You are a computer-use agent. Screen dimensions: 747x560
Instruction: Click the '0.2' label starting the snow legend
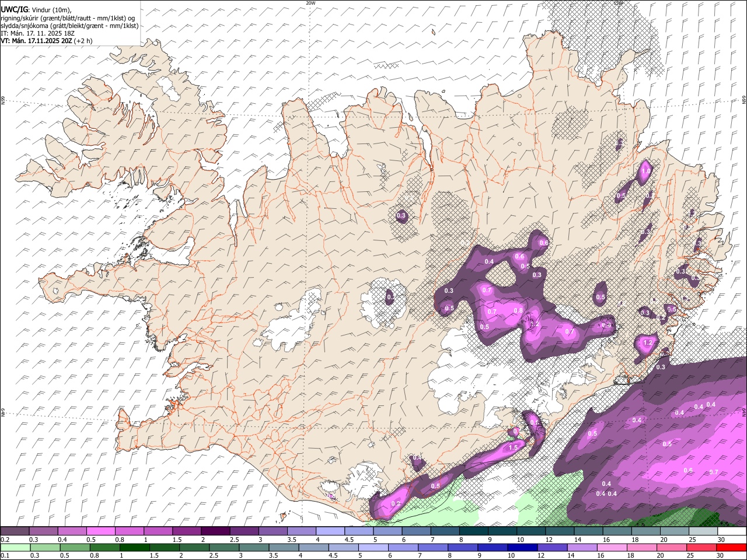coord(5,539)
